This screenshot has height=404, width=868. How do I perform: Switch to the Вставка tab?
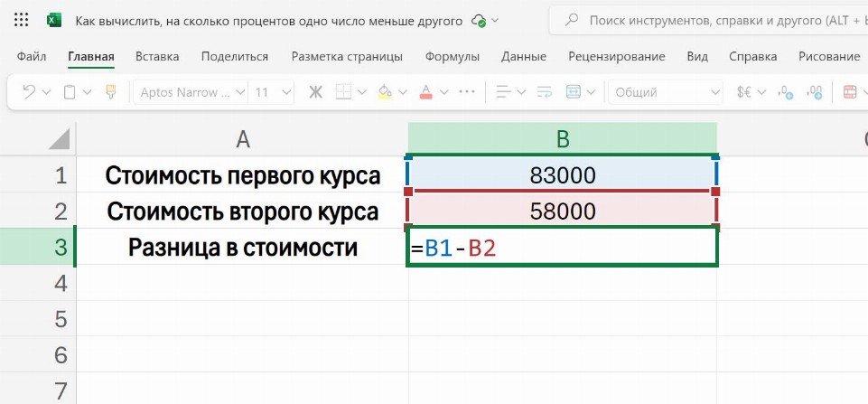tap(157, 56)
